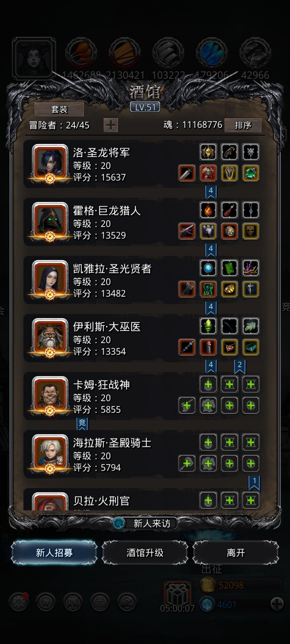The height and width of the screenshot is (644, 290).
Task: Click the plus button to expand adventurer slots
Action: click(111, 125)
